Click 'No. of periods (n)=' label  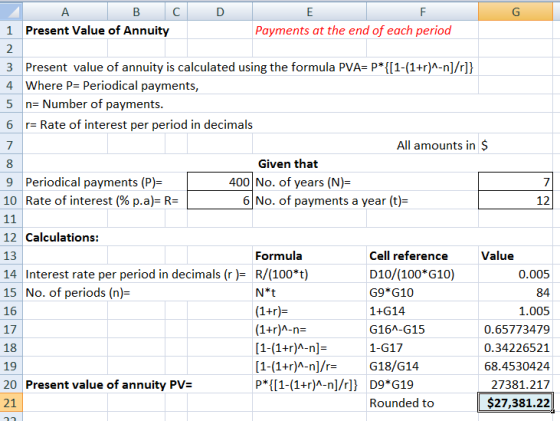click(x=78, y=293)
